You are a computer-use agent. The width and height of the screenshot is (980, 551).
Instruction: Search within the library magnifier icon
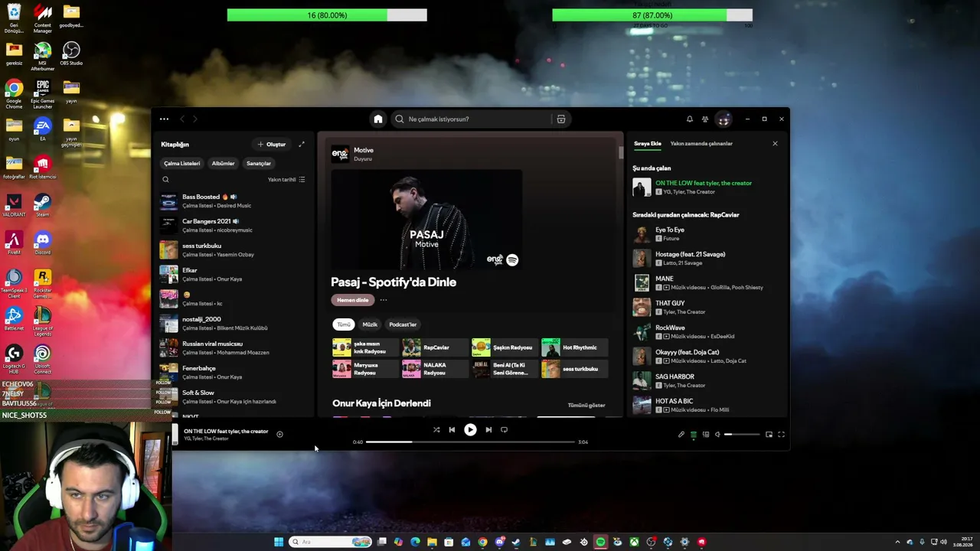click(x=165, y=179)
